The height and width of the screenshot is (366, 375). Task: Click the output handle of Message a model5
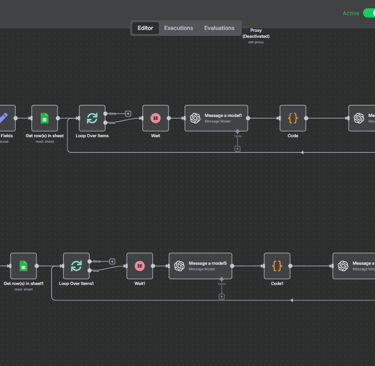pos(232,266)
